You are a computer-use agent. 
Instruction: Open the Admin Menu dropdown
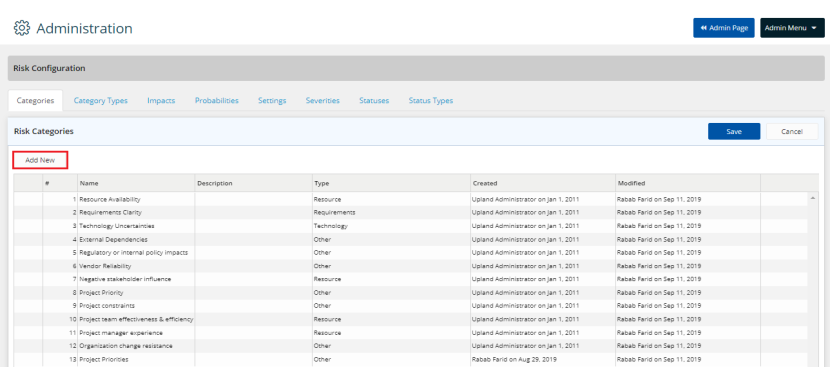tap(792, 28)
